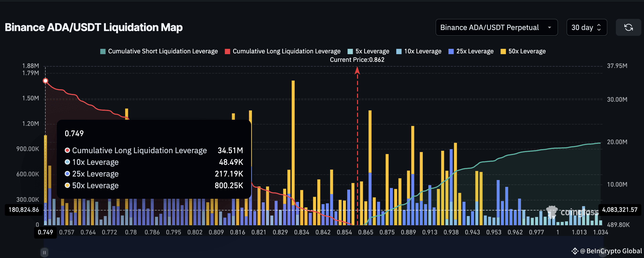Click the 37.95M right axis label

pos(617,66)
